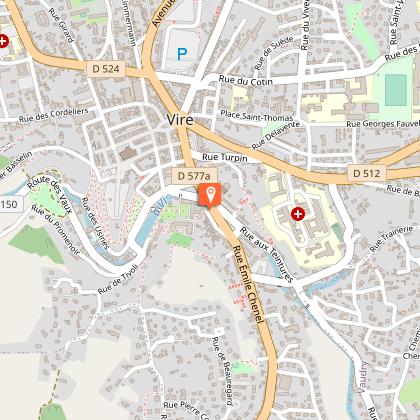The image size is (420, 420).
Task: Click the green sports pitch rectangle
Action: 396,90
